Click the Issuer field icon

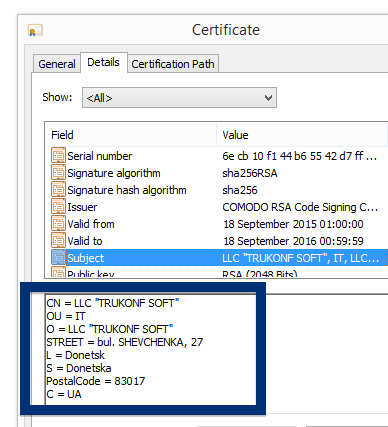pos(58,207)
